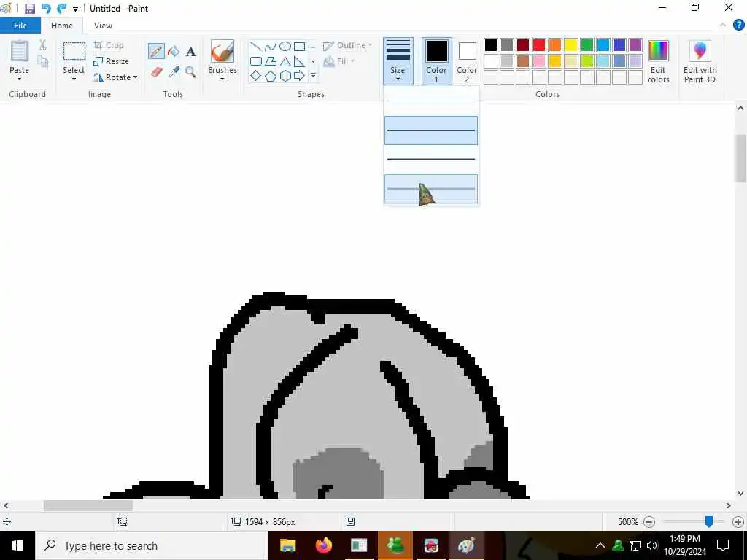The width and height of the screenshot is (747, 560).
Task: Open Edit with Paint 3D
Action: [x=700, y=62]
